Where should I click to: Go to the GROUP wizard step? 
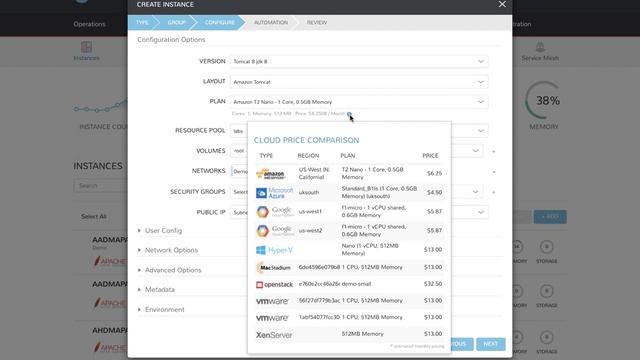[x=176, y=22]
